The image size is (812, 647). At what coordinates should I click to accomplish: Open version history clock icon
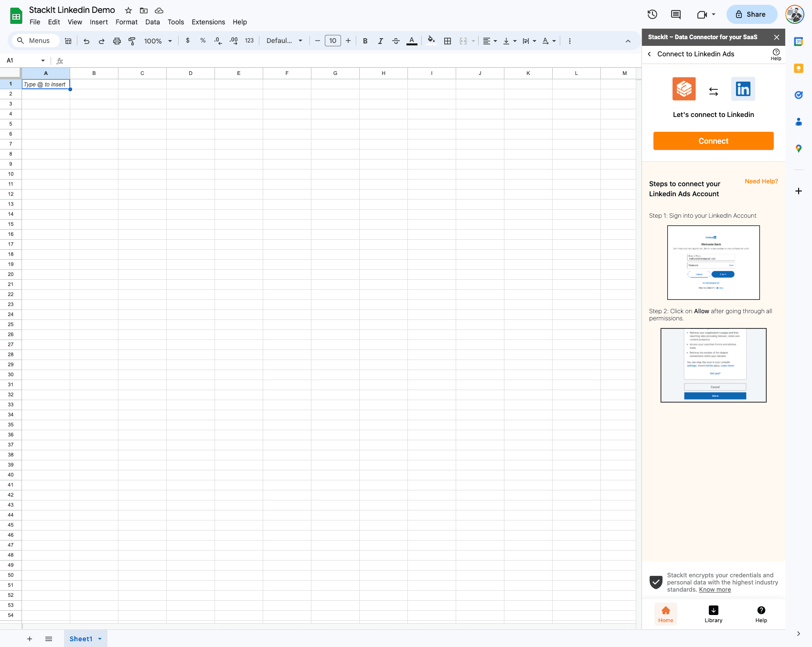pyautogui.click(x=652, y=14)
